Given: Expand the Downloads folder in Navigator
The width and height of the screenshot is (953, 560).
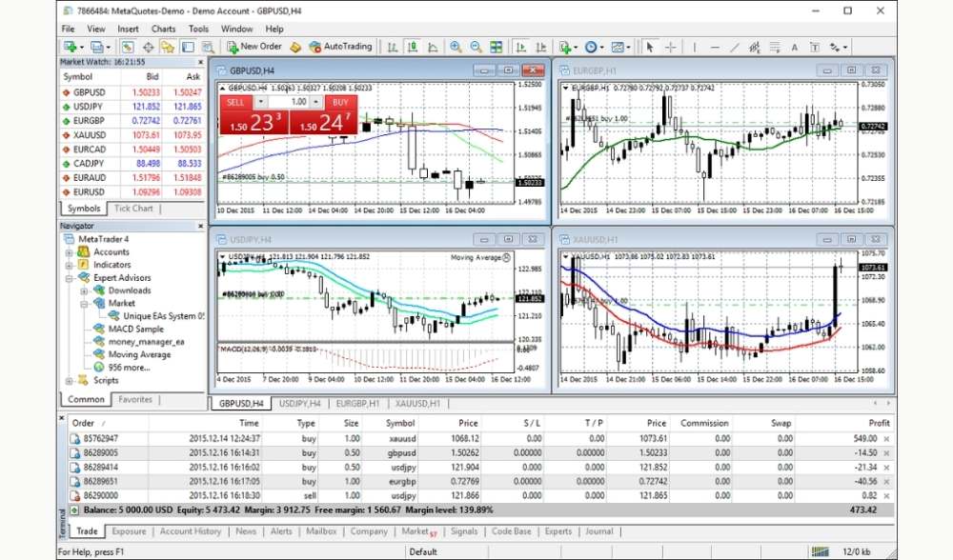Looking at the screenshot, I should (x=84, y=290).
